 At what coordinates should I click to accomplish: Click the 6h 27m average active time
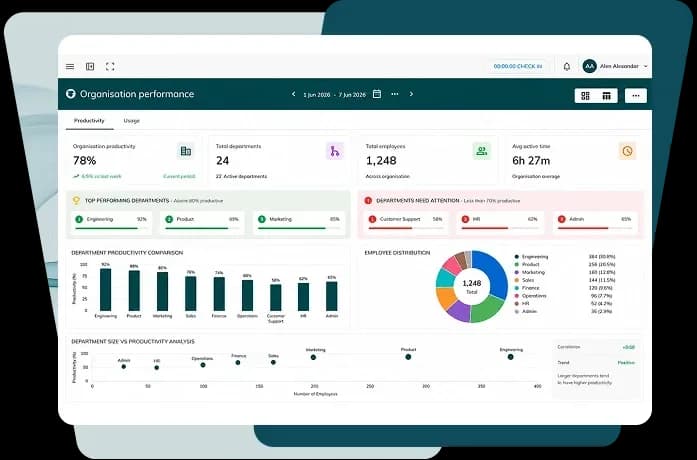[x=531, y=160]
